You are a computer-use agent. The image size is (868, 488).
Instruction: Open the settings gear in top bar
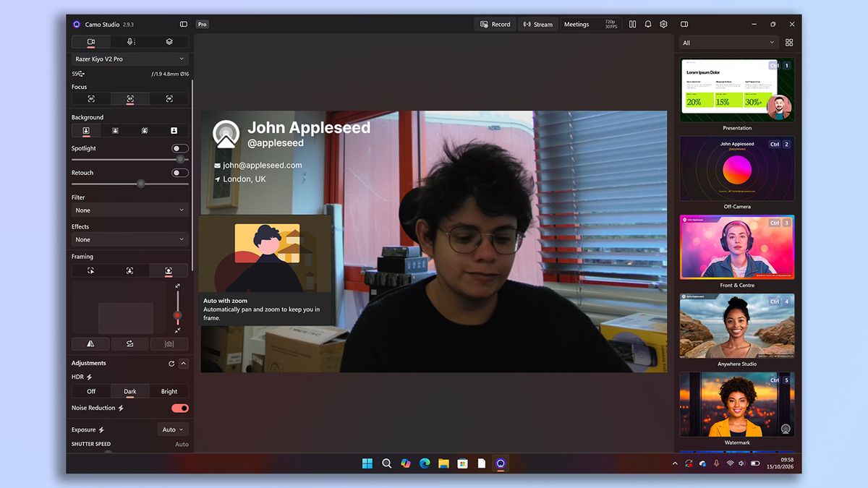pyautogui.click(x=664, y=25)
